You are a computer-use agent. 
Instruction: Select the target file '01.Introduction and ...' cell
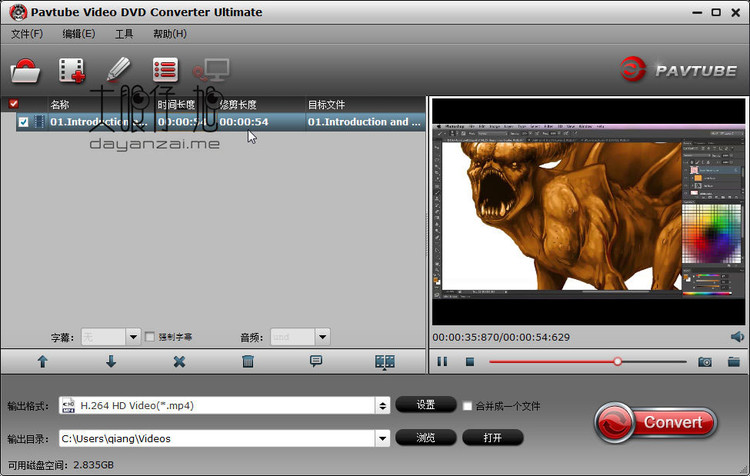364,122
